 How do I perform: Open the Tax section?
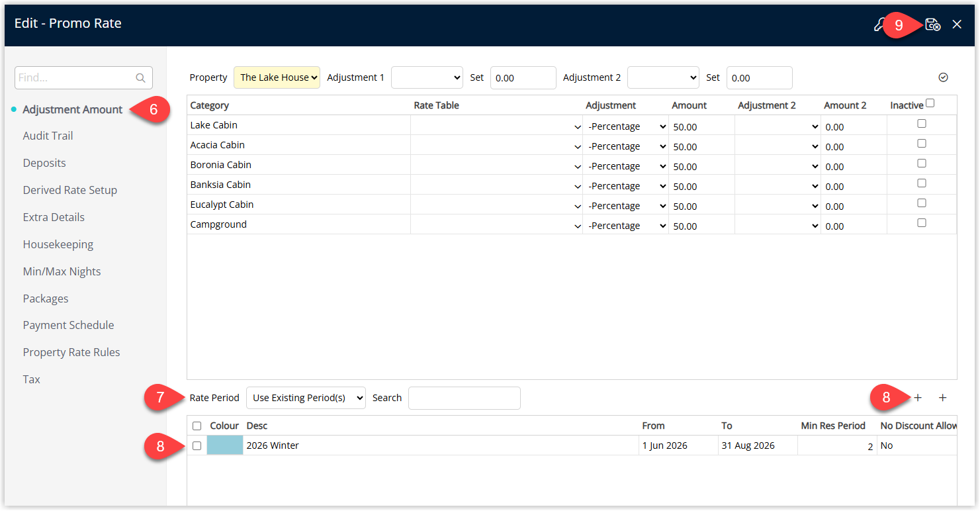coord(32,379)
